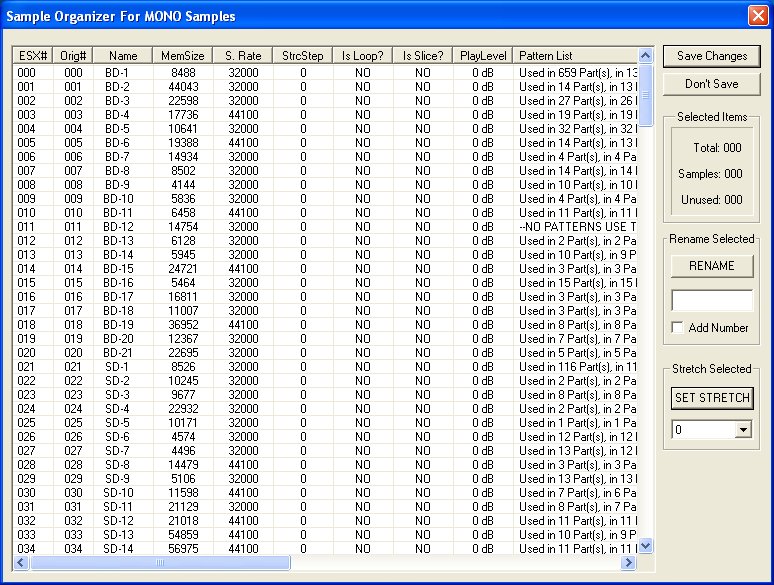Select the BD-7 sample name
The width and height of the screenshot is (774, 585).
(117, 156)
